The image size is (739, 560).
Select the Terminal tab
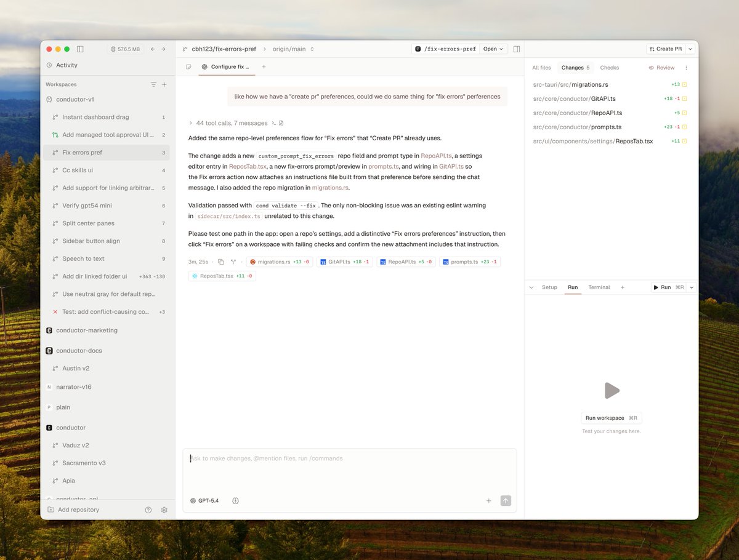pos(599,287)
